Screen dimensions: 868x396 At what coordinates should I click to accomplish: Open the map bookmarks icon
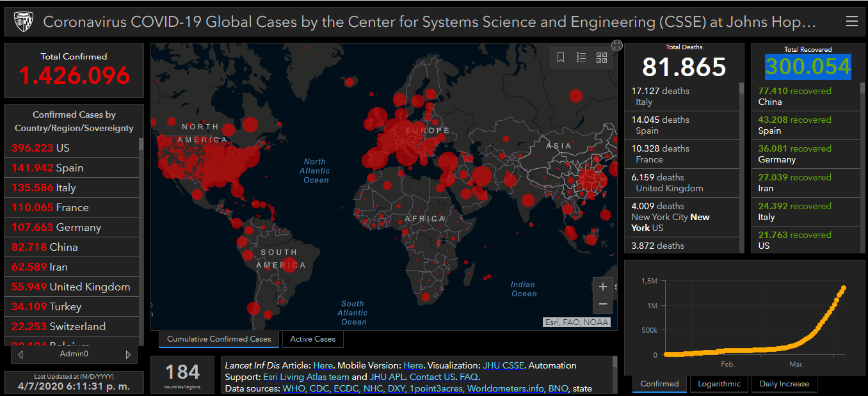coord(561,58)
